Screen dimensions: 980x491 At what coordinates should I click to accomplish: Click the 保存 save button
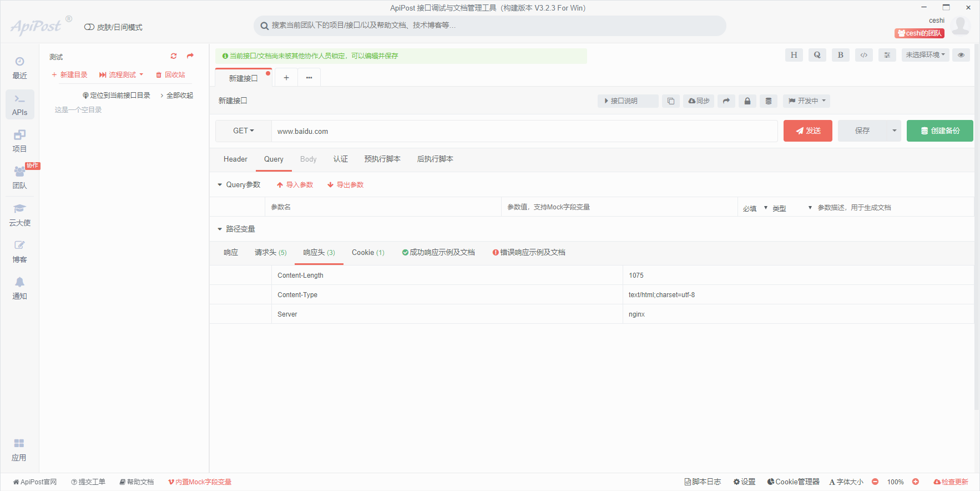(x=862, y=131)
